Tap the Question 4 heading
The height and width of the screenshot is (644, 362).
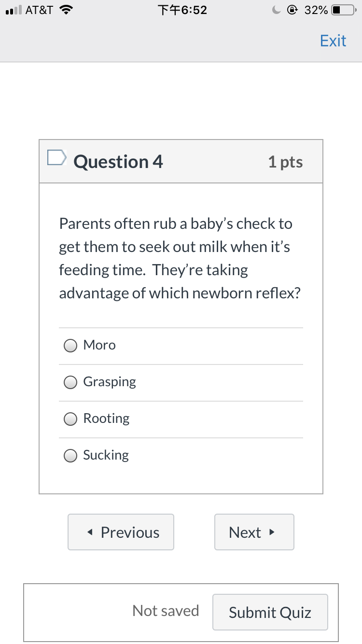pos(118,162)
